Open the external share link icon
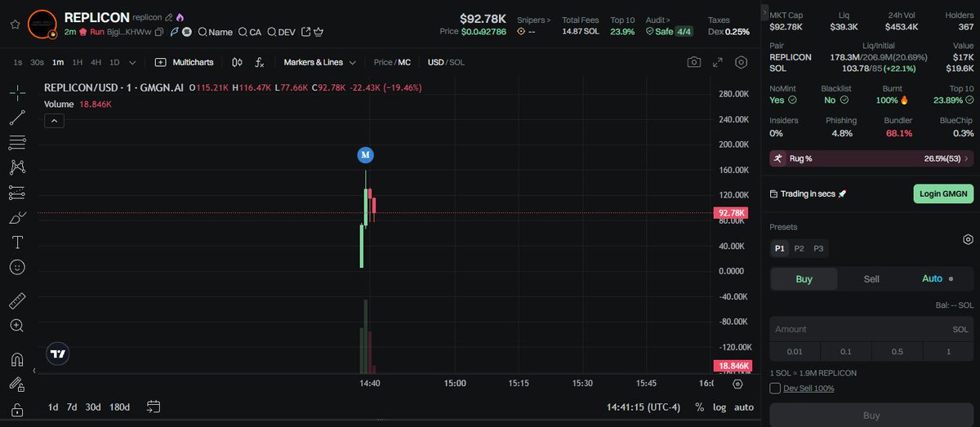Screen dimensions: 980x427 306,32
